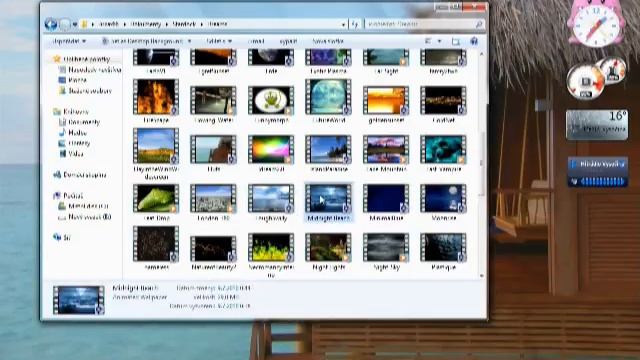Open Stažené soubory in the sidebar
This screenshot has width=640, height=360.
click(85, 91)
